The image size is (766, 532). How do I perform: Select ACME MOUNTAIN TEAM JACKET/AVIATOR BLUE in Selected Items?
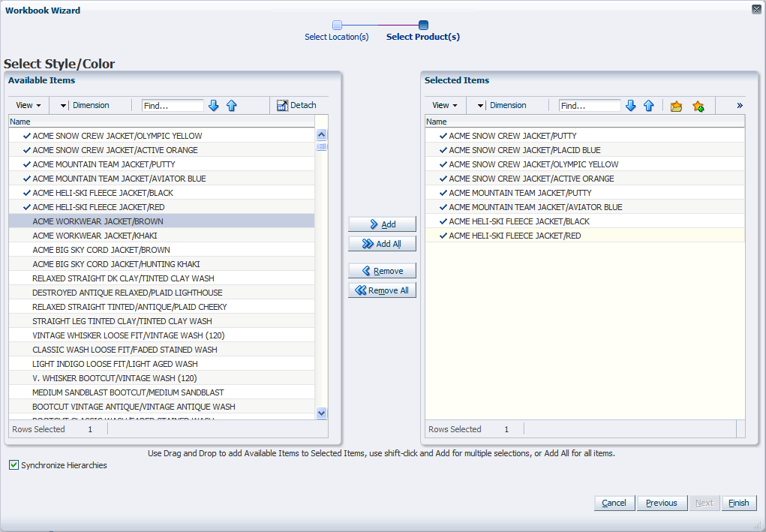pos(584,207)
